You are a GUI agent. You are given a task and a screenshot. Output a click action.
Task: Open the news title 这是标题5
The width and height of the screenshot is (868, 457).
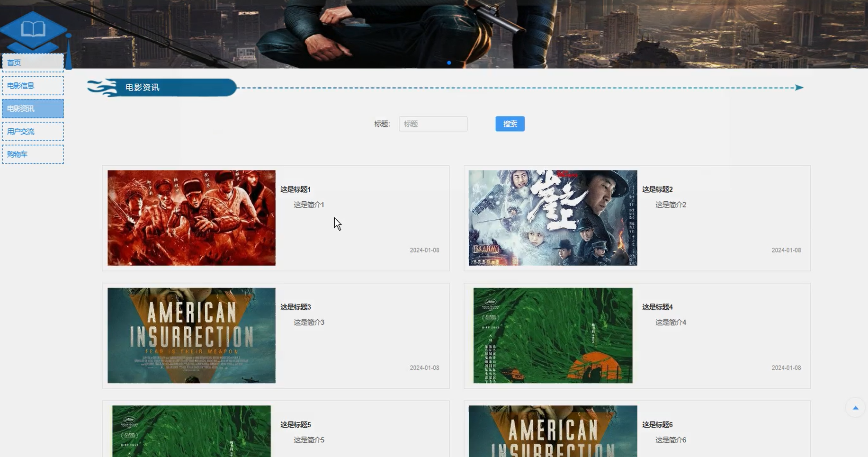pyautogui.click(x=295, y=425)
